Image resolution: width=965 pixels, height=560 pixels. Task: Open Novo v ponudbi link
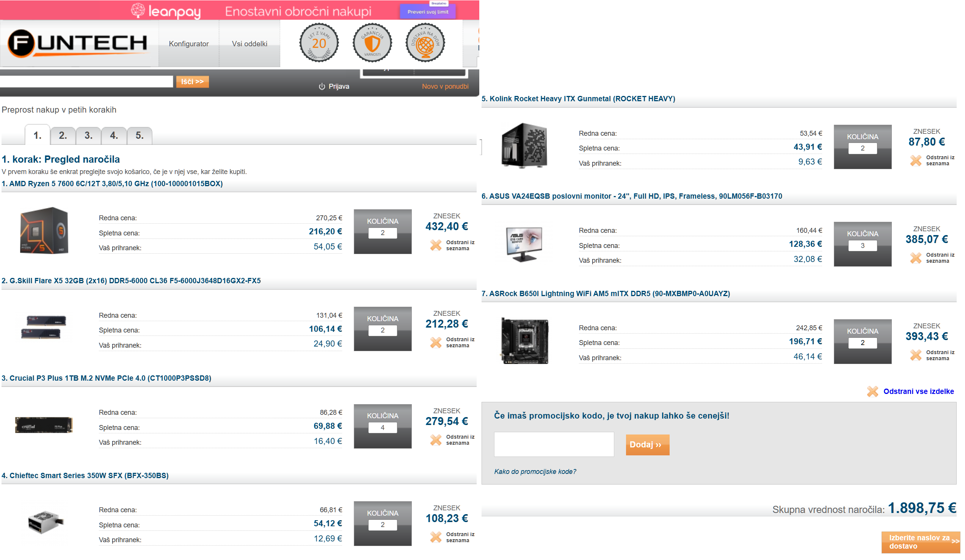[x=446, y=86]
